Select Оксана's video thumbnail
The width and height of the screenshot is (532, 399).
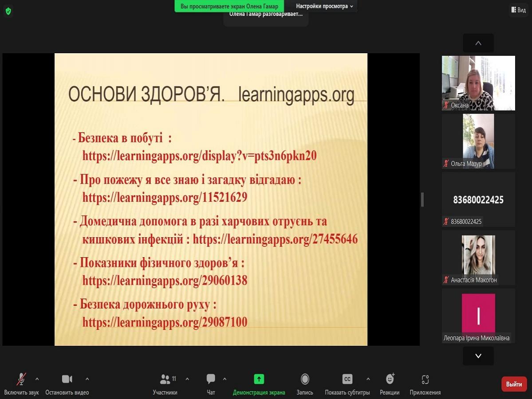pyautogui.click(x=478, y=83)
